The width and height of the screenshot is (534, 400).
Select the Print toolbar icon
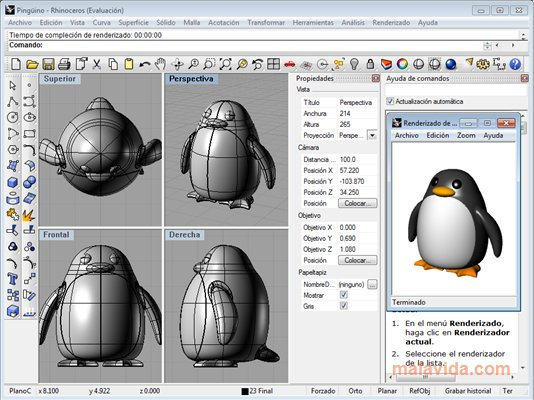(x=64, y=64)
